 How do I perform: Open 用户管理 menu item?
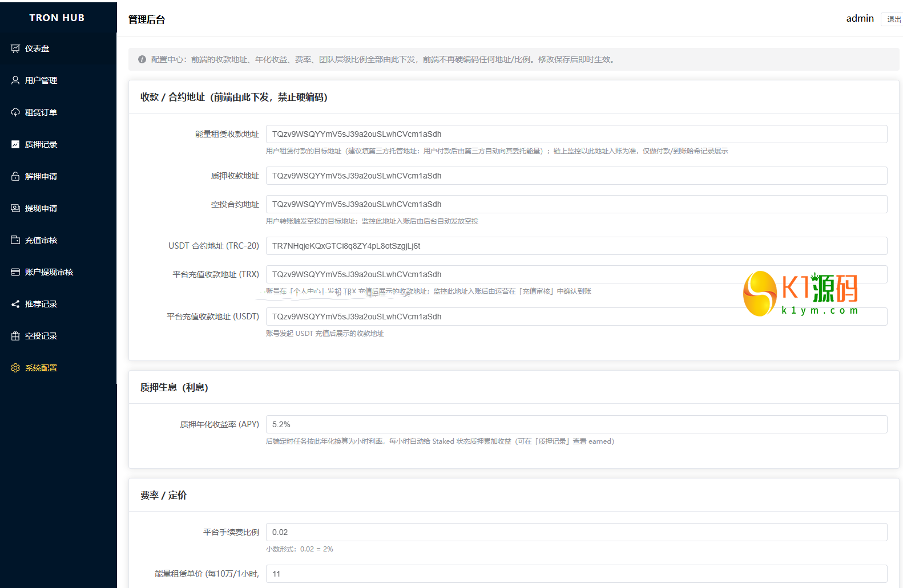[58, 80]
